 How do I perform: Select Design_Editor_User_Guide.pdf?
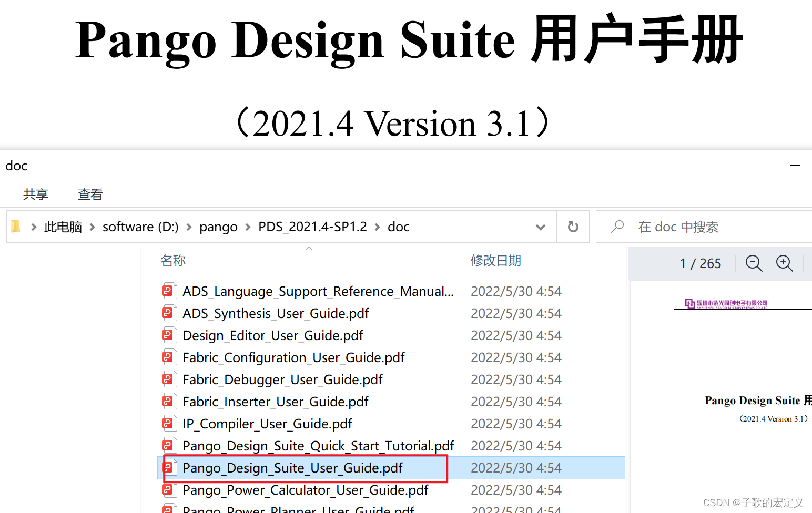273,335
